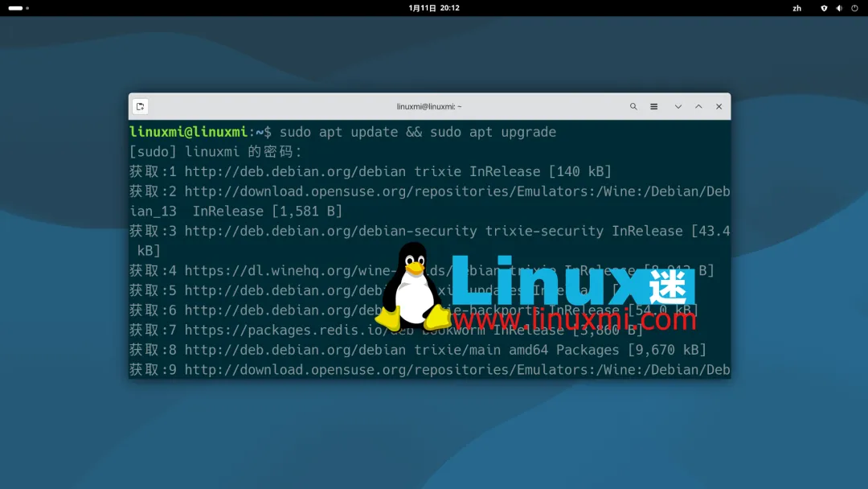The height and width of the screenshot is (489, 868).
Task: Open the terminal search
Action: (x=633, y=106)
